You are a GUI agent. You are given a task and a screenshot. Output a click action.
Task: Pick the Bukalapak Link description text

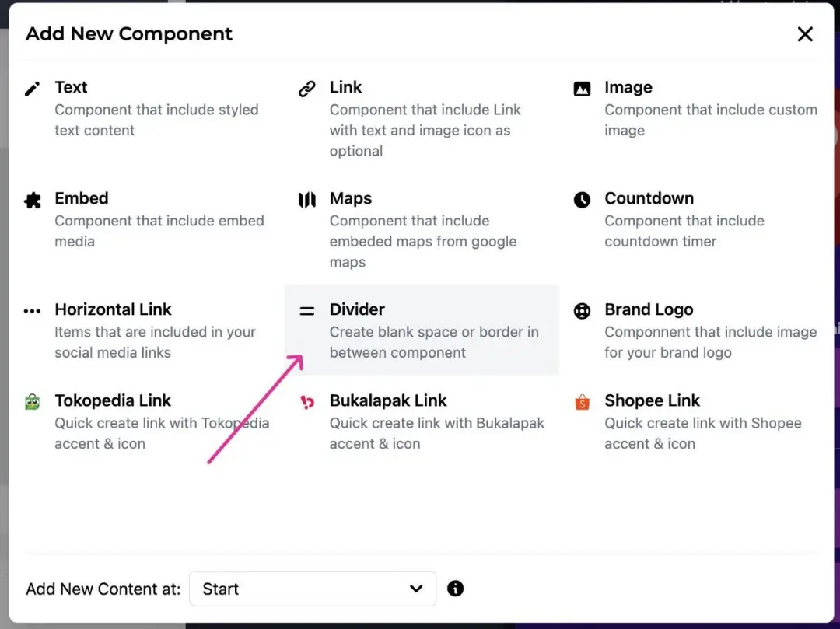pyautogui.click(x=436, y=433)
